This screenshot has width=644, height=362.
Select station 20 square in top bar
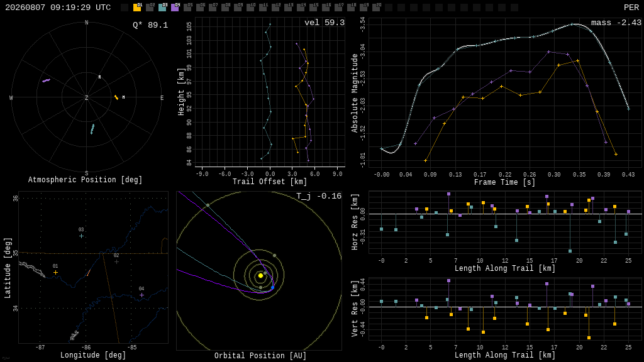(x=376, y=8)
